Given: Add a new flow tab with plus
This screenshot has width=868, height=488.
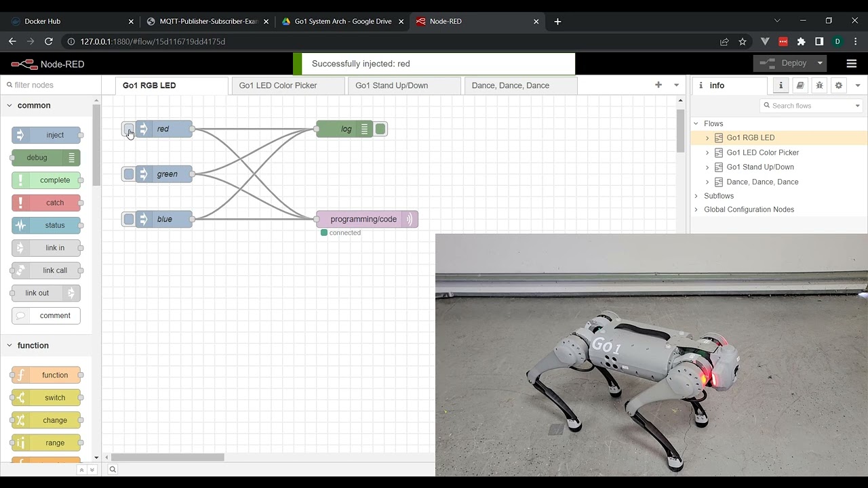Looking at the screenshot, I should [x=658, y=85].
